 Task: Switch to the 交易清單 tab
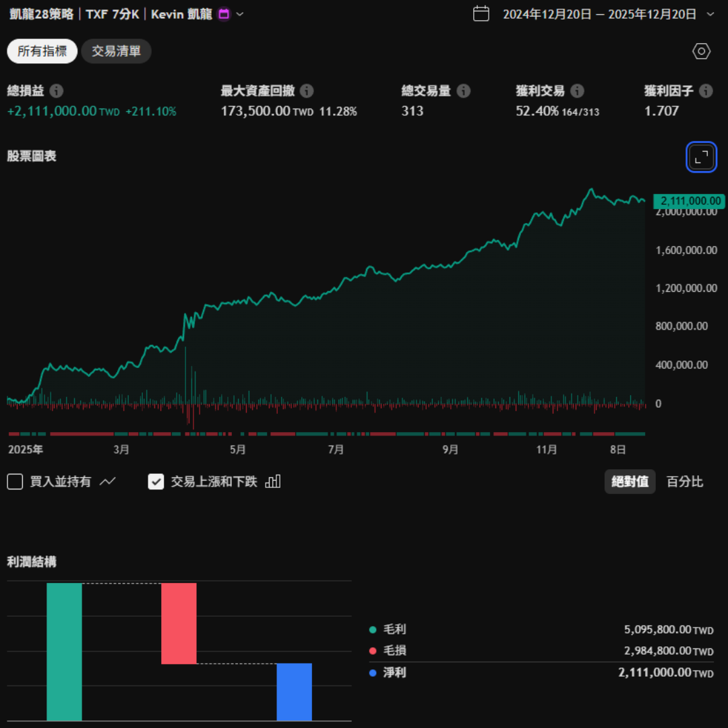tap(116, 51)
